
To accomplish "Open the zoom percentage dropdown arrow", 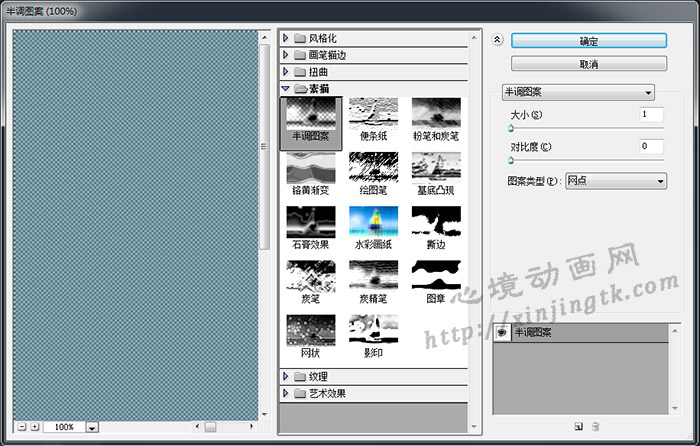I will [92, 427].
